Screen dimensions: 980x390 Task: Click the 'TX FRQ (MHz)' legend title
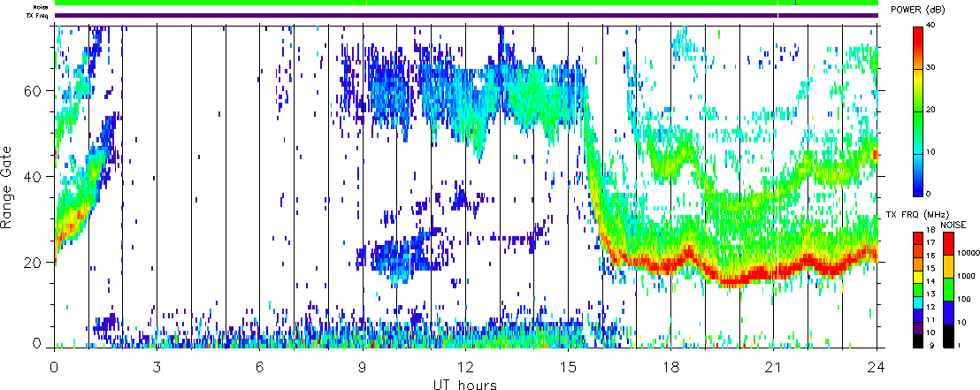[917, 216]
